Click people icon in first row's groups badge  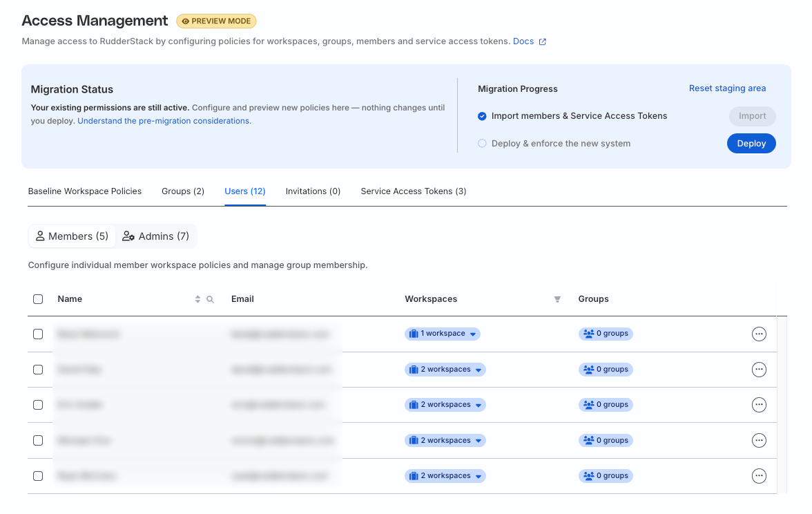tap(589, 334)
